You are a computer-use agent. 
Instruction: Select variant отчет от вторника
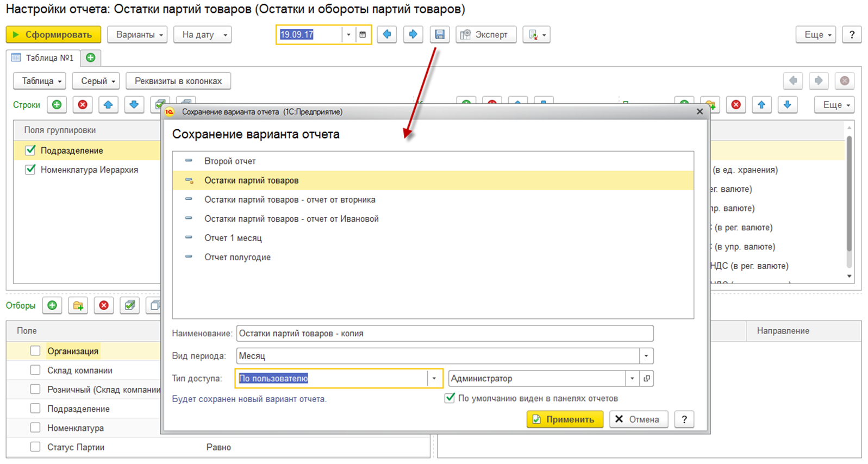click(433, 199)
